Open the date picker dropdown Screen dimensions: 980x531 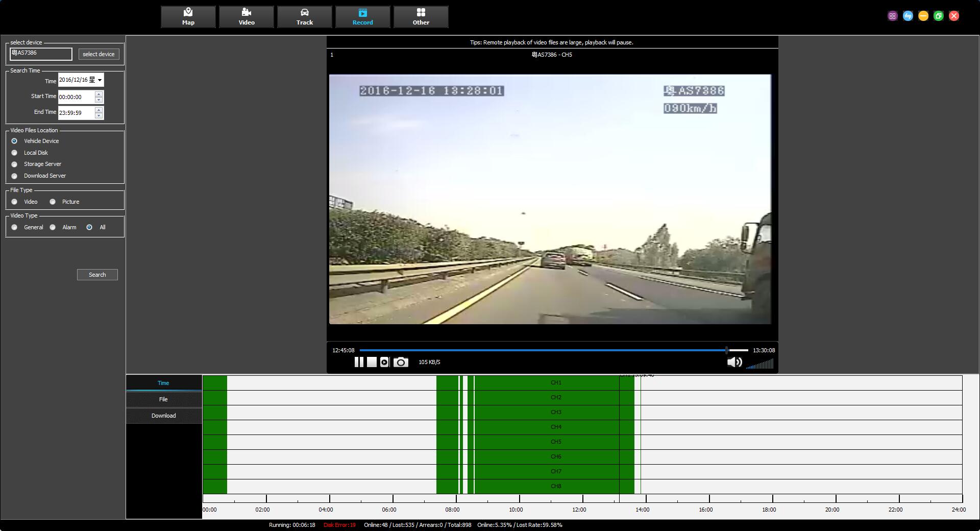pyautogui.click(x=100, y=80)
